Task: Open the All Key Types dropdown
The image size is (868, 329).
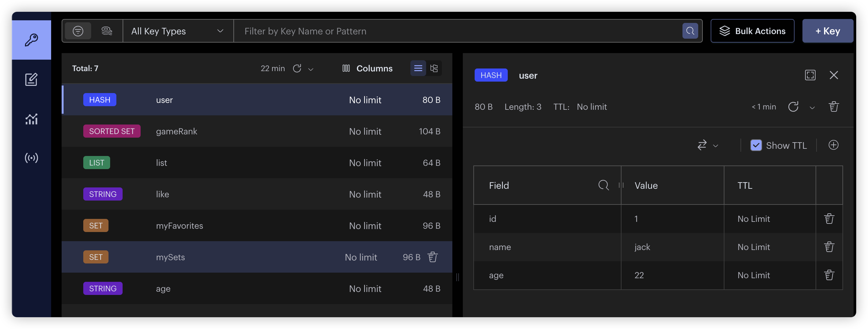Action: (x=178, y=31)
